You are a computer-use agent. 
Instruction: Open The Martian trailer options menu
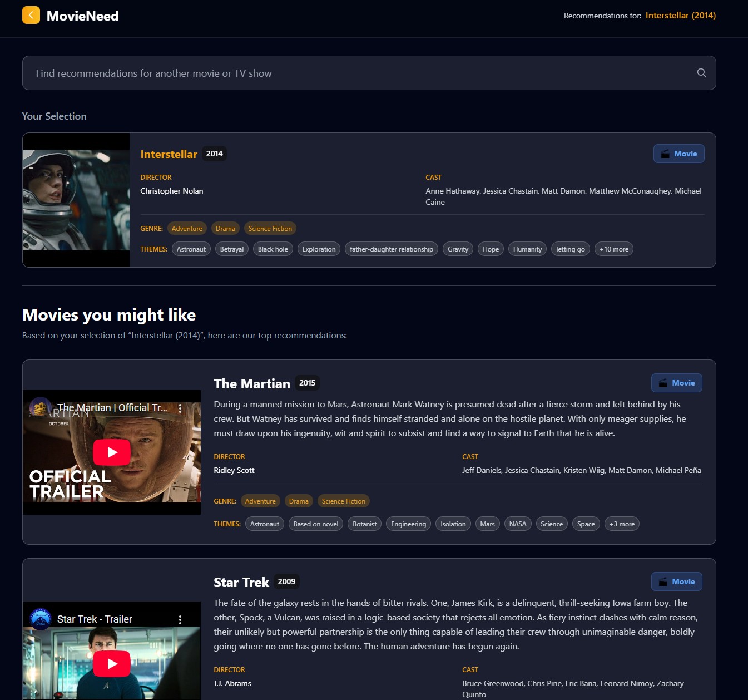[x=180, y=408]
